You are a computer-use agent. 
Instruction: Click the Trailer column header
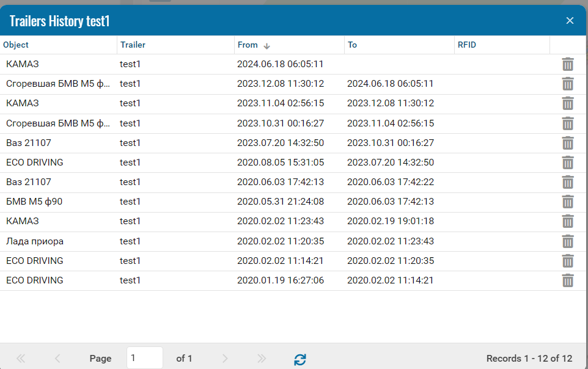(133, 45)
